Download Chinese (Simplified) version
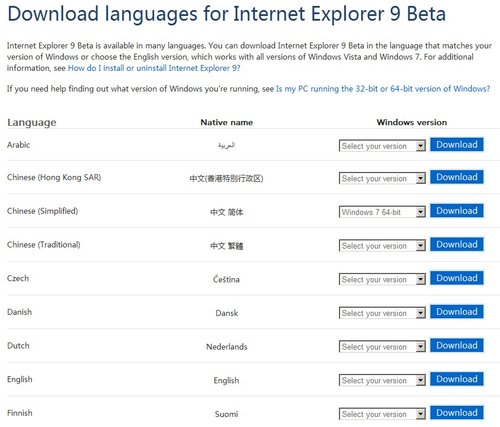Screen dimensions: 500x427 (457, 211)
